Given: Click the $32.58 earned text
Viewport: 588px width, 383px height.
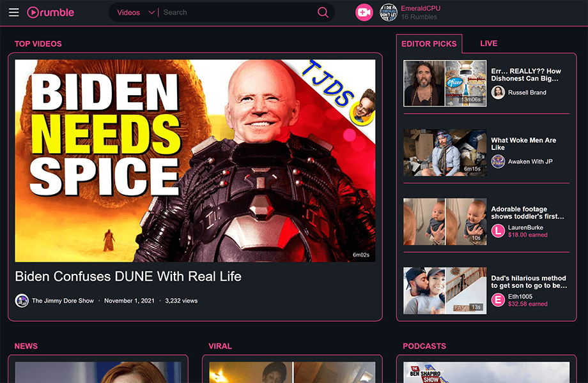Looking at the screenshot, I should 528,304.
